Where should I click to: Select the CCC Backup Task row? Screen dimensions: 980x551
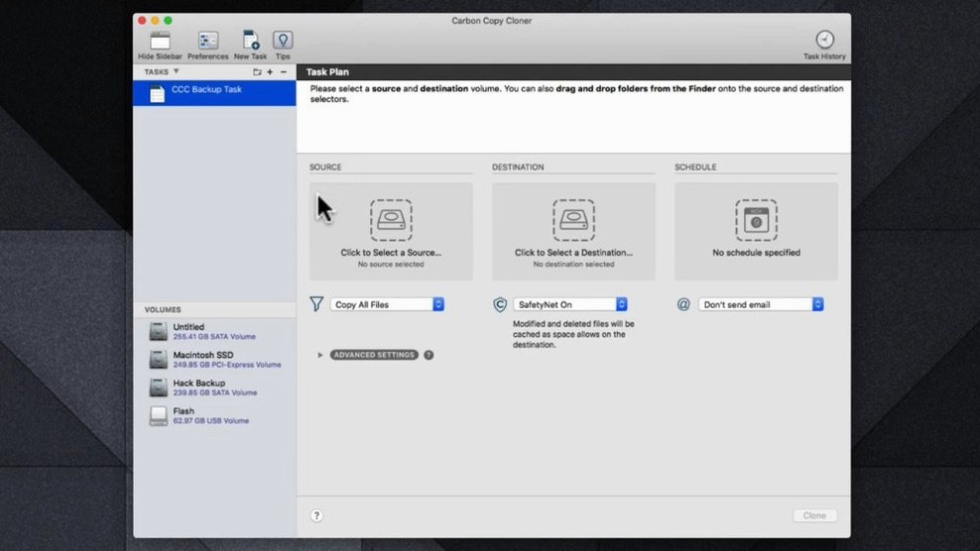[214, 93]
